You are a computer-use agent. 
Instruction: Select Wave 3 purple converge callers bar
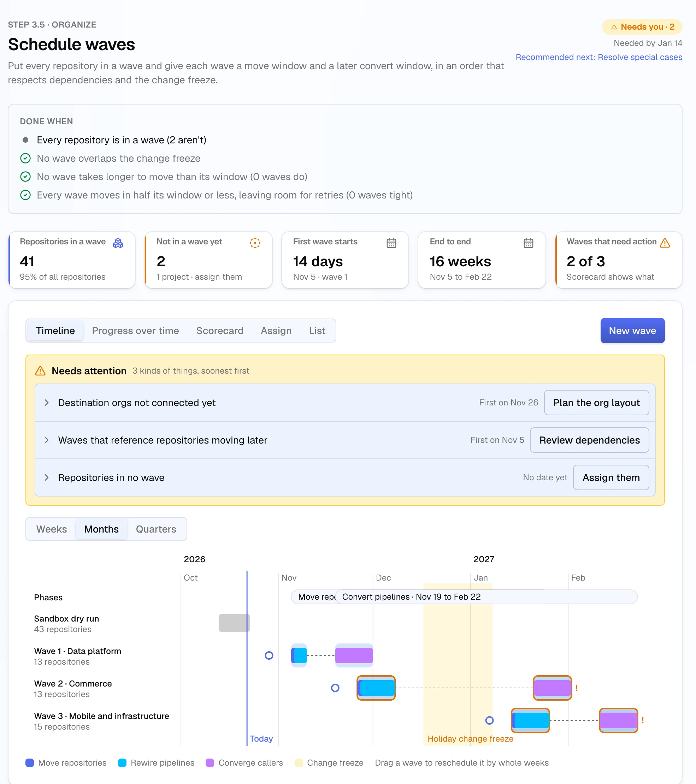click(x=619, y=721)
